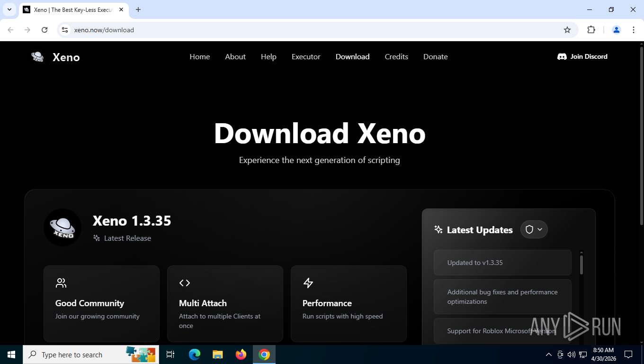Image resolution: width=644 pixels, height=364 pixels.
Task: Click the taskbar search box
Action: [90, 355]
